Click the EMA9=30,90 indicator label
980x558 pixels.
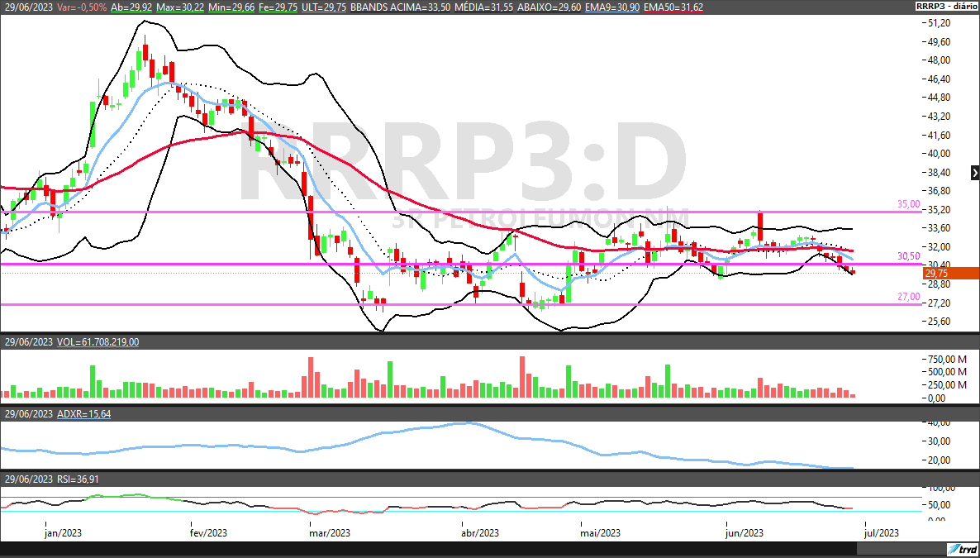point(616,6)
